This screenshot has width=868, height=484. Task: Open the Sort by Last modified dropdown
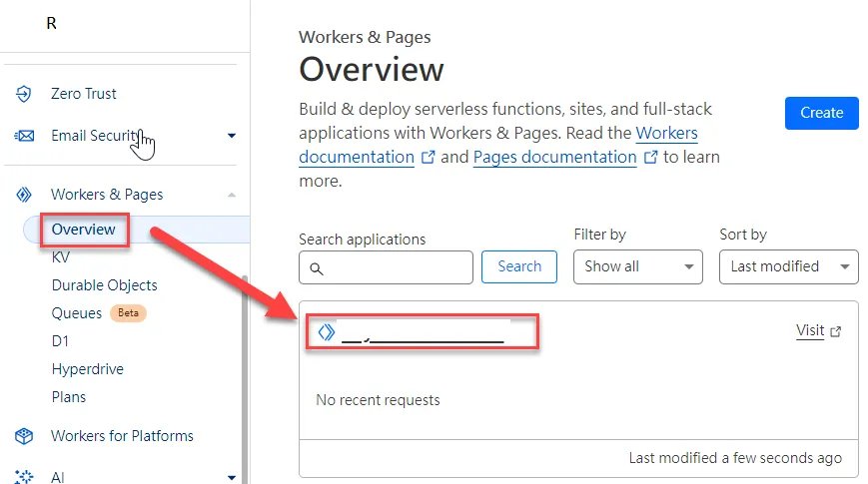click(x=788, y=266)
